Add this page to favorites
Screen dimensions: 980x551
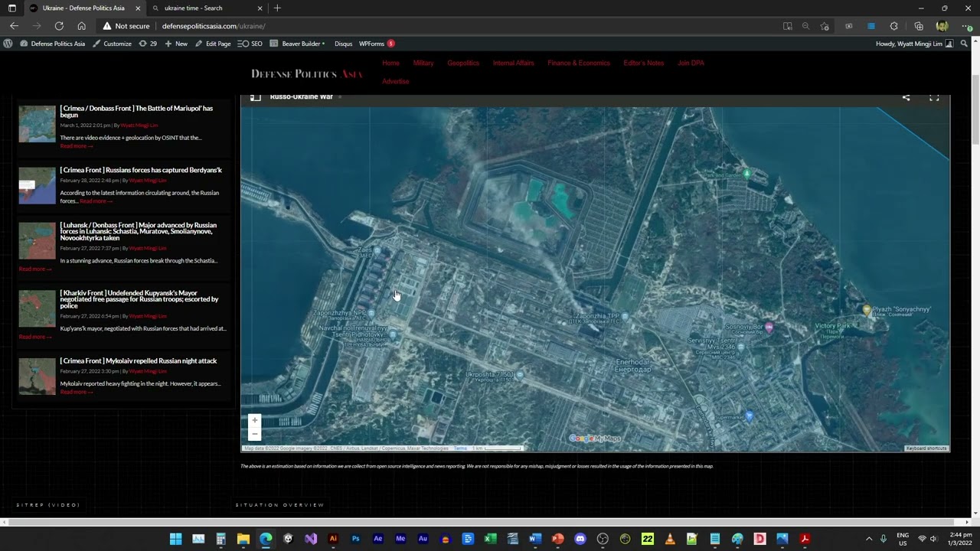(x=825, y=26)
